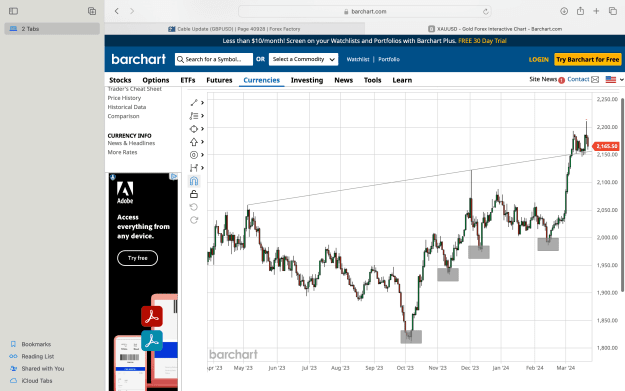This screenshot has width=625, height=391.
Task: Click the undo arrow in chart toolbar
Action: (194, 207)
